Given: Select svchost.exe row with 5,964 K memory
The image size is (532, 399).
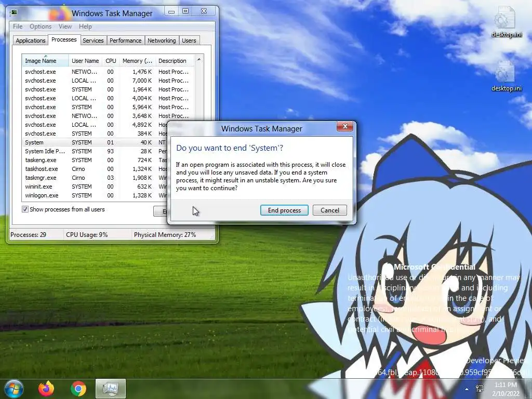Looking at the screenshot, I should point(108,107).
